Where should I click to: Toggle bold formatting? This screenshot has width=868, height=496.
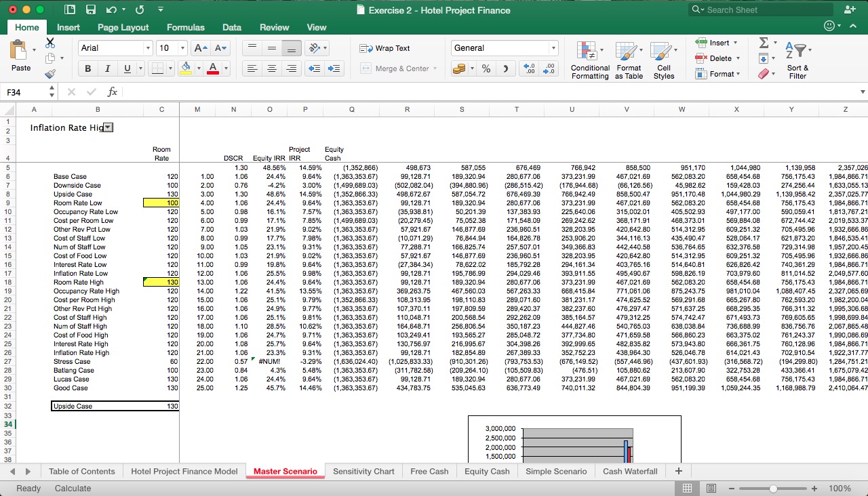pyautogui.click(x=87, y=68)
